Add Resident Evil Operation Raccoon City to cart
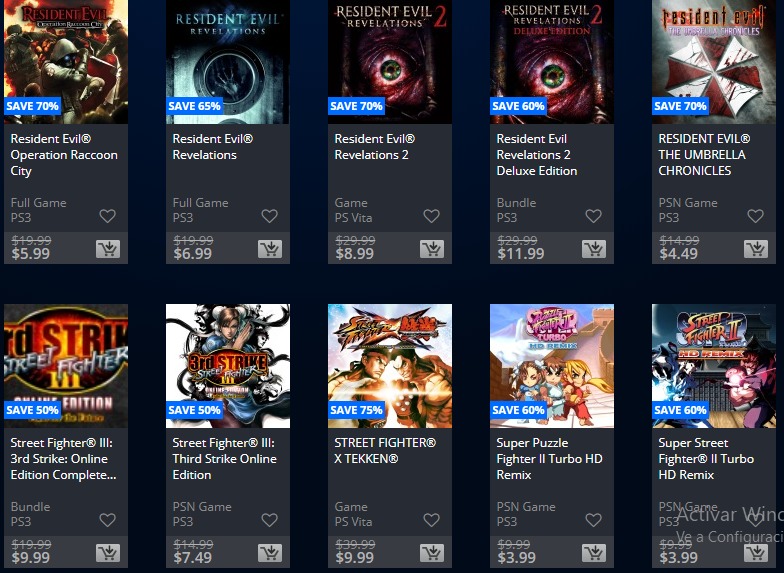Screen dimensions: 784x573 108,248
